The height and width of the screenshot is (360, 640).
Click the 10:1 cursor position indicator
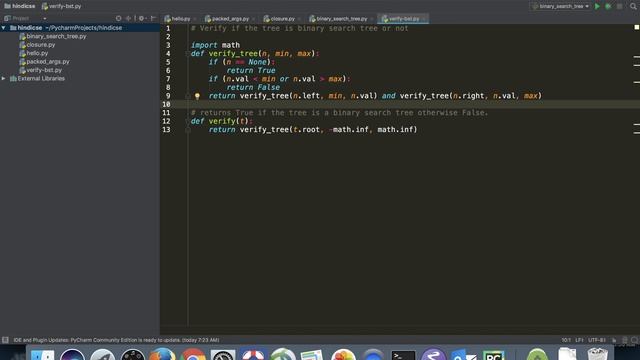566,340
